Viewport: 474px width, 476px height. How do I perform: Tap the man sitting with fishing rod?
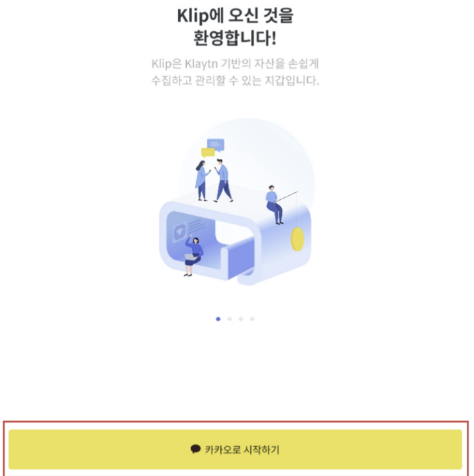coord(275,205)
